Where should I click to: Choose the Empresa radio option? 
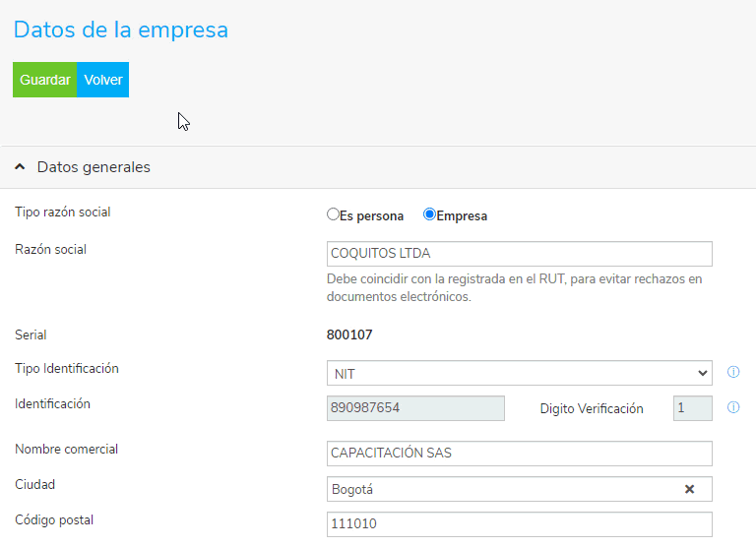tap(429, 214)
